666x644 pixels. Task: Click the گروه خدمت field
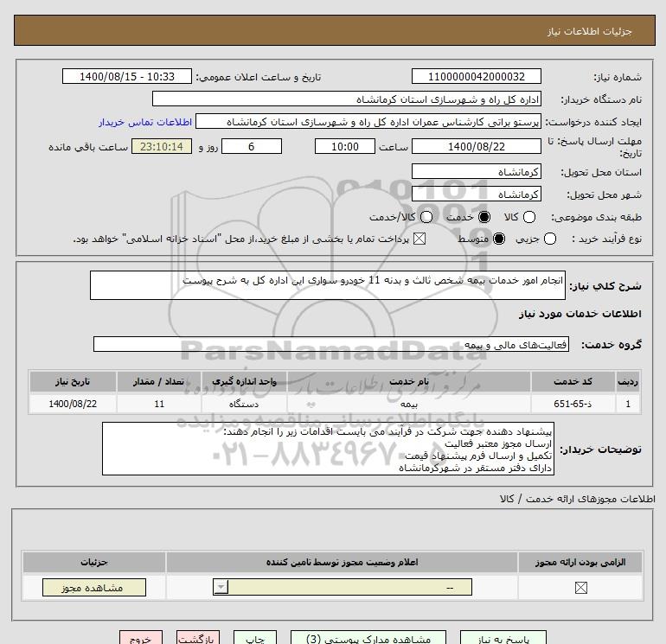pos(331,344)
